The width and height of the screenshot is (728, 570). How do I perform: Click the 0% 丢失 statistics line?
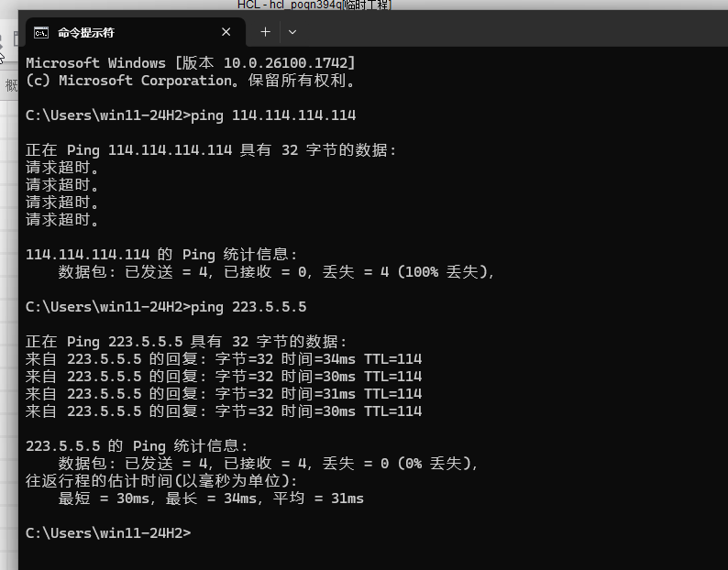[268, 464]
